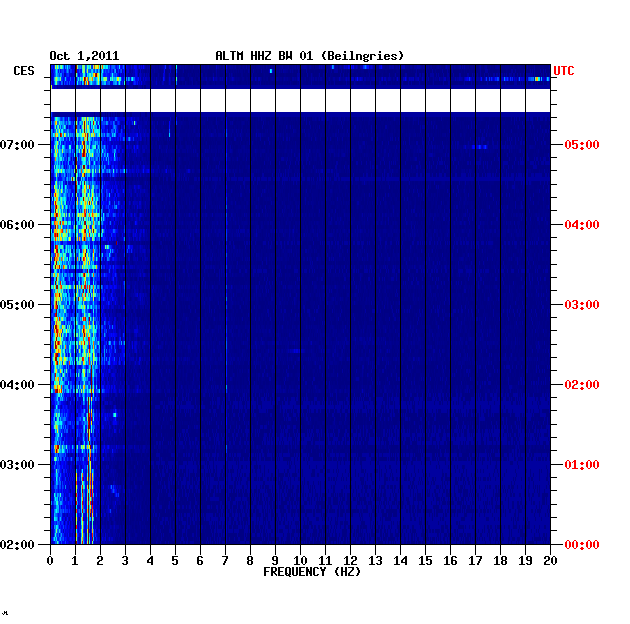Click the red '00:00' UTC label
Image resolution: width=630 pixels, height=624 pixels.
click(x=582, y=545)
